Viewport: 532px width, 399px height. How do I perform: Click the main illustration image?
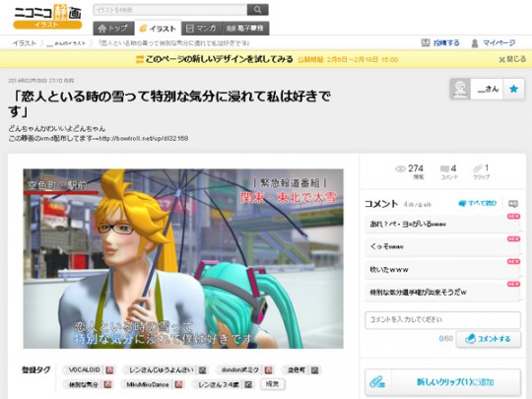point(183,258)
